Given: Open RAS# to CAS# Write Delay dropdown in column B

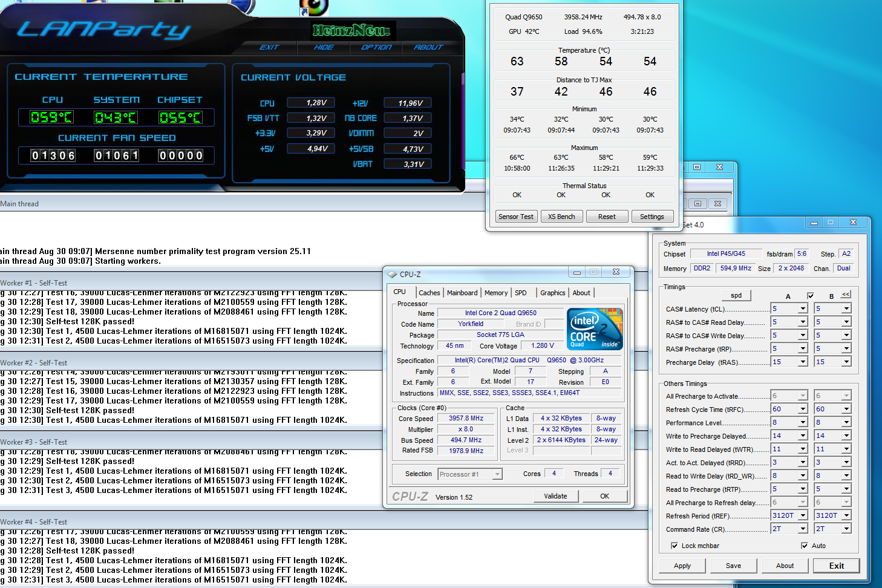Looking at the screenshot, I should (x=846, y=335).
